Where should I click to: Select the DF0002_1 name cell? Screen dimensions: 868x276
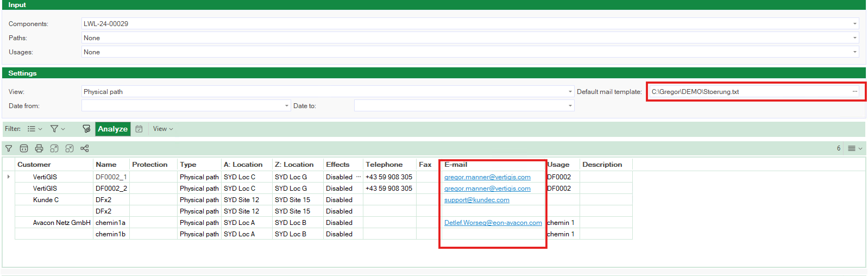point(111,177)
